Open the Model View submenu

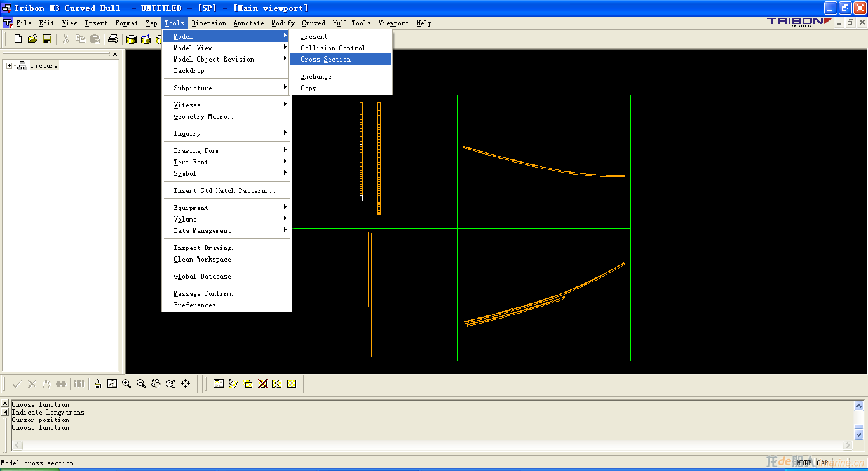[227, 48]
